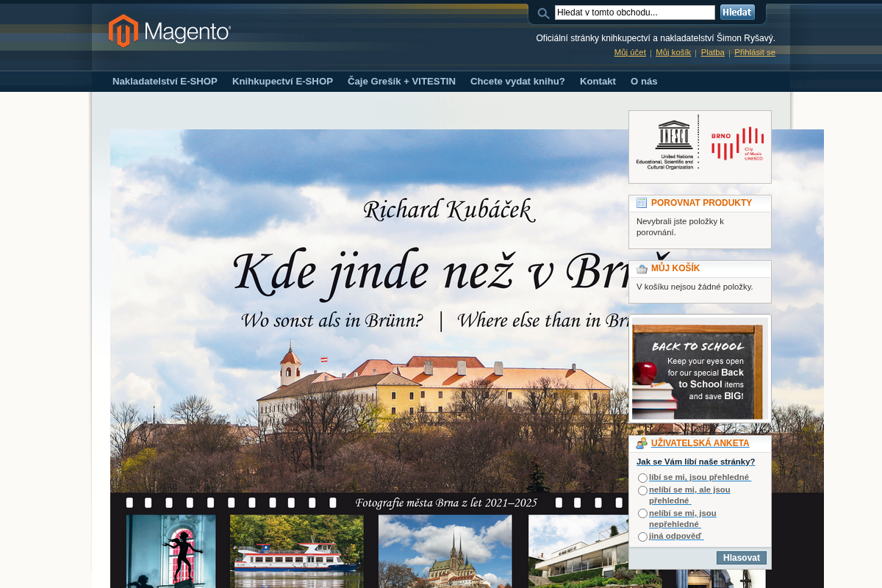Open the UNESCO Brno City of Music banner
Viewport: 882px width, 588px height.
[x=700, y=147]
